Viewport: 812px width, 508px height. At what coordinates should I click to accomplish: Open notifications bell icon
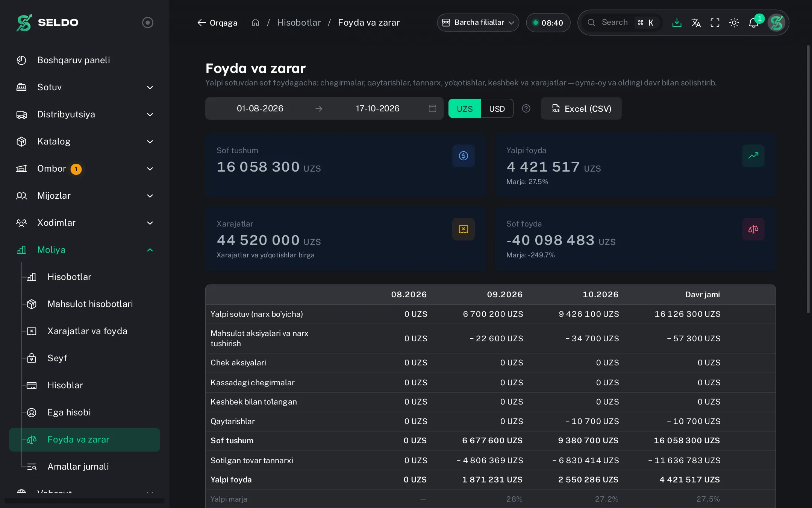click(x=754, y=23)
